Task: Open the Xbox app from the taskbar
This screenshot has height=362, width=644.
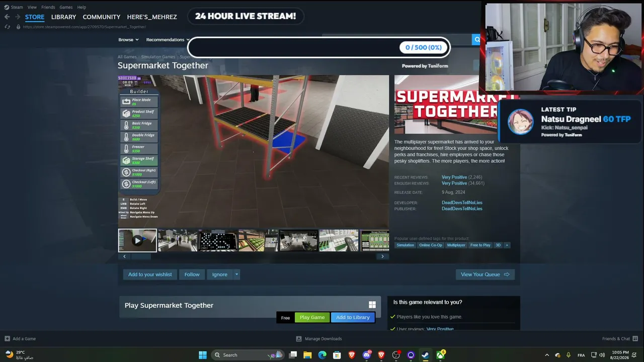Action: [x=441, y=355]
